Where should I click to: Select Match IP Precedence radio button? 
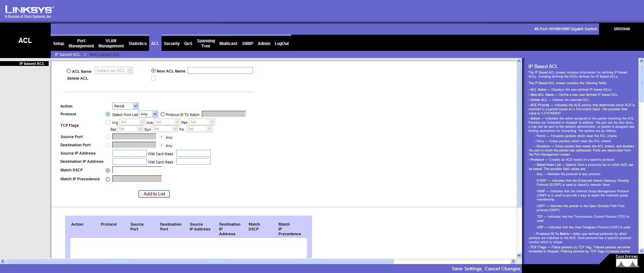[108, 179]
